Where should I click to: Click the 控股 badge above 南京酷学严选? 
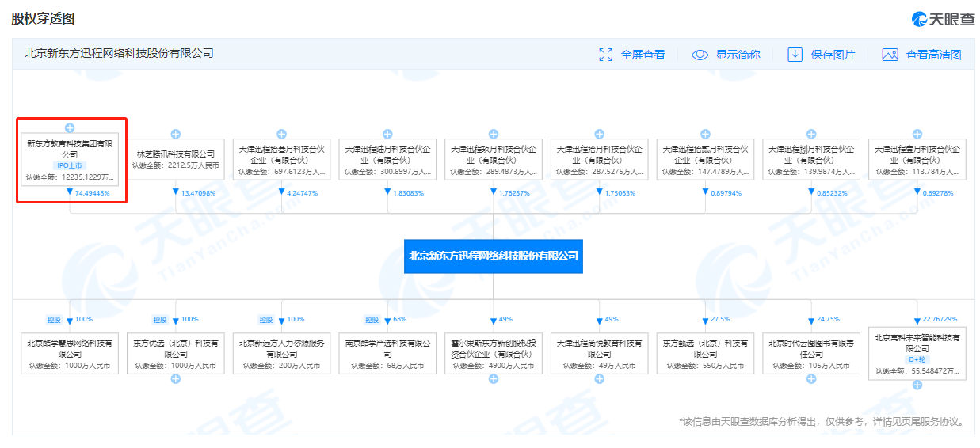pos(372,320)
